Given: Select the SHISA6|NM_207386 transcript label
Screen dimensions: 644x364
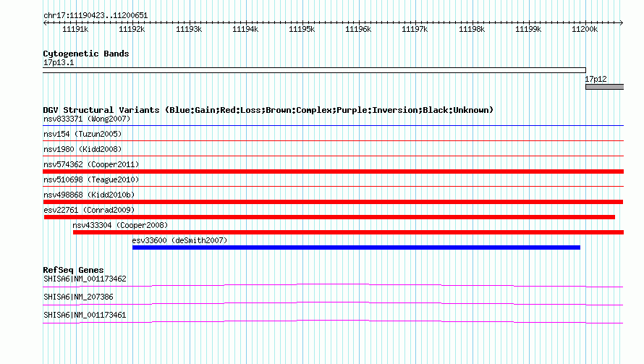Looking at the screenshot, I should (78, 297).
